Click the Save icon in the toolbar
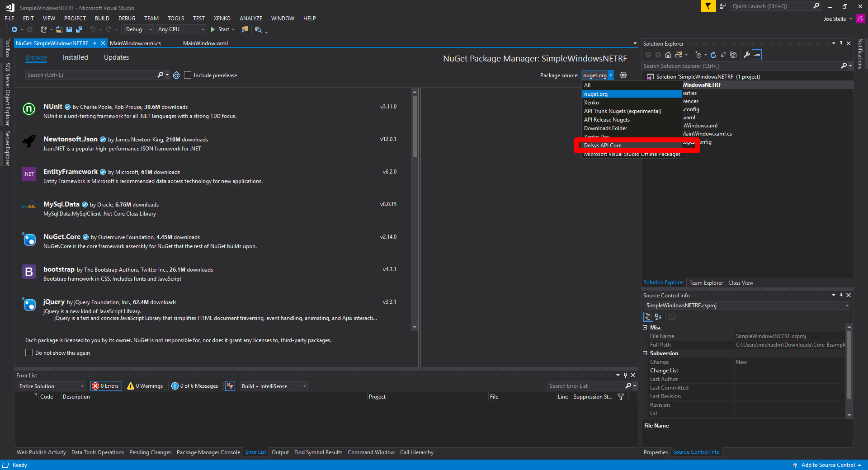The image size is (868, 470). (69, 29)
